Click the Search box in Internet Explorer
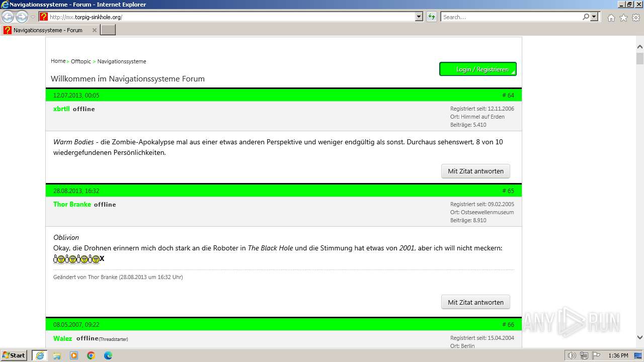The height and width of the screenshot is (362, 644). click(x=511, y=17)
